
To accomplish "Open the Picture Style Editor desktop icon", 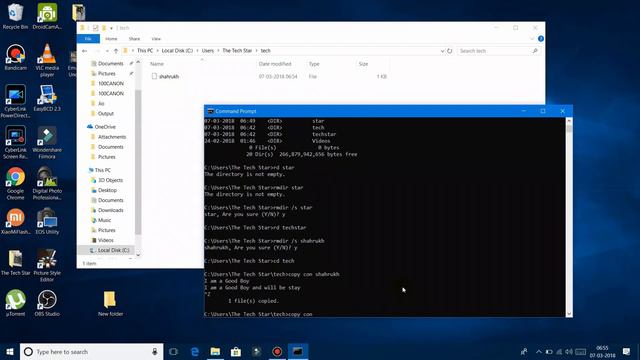I will pyautogui.click(x=47, y=265).
